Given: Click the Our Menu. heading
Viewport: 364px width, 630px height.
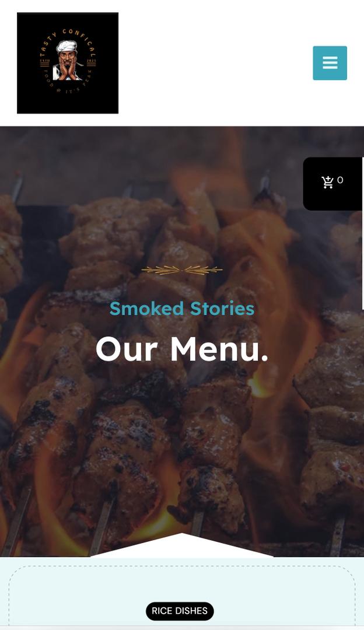Looking at the screenshot, I should pyautogui.click(x=182, y=349).
